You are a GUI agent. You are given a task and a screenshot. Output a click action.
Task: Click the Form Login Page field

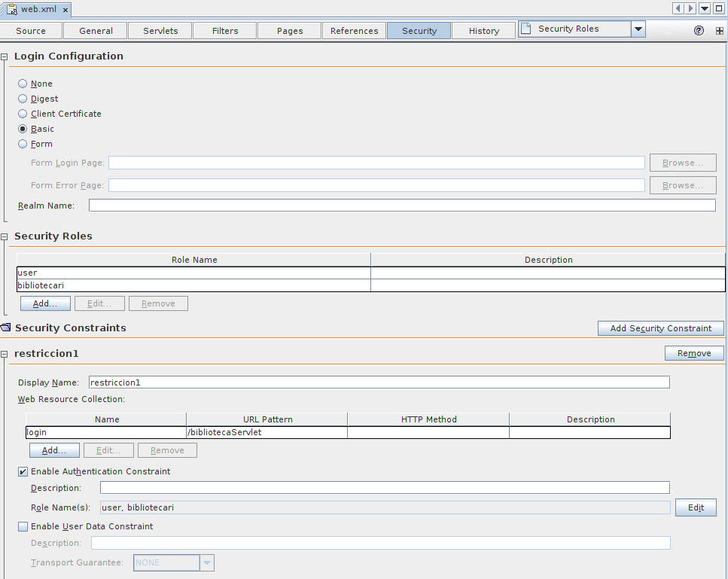pos(376,163)
